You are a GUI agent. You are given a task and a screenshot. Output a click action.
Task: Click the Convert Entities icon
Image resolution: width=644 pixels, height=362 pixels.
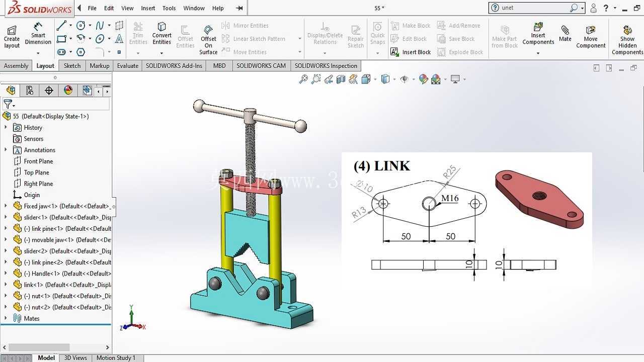tap(162, 33)
